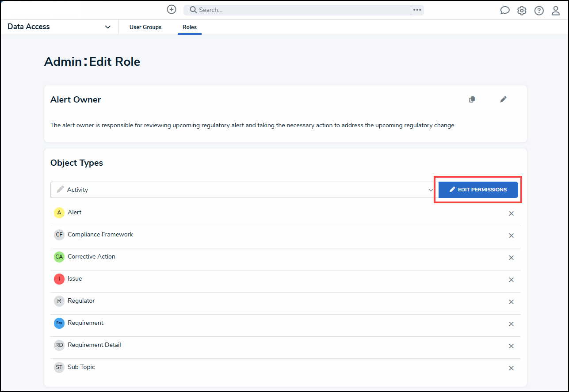This screenshot has height=392, width=569.
Task: Click the Edit Permissions button
Action: [x=478, y=190]
